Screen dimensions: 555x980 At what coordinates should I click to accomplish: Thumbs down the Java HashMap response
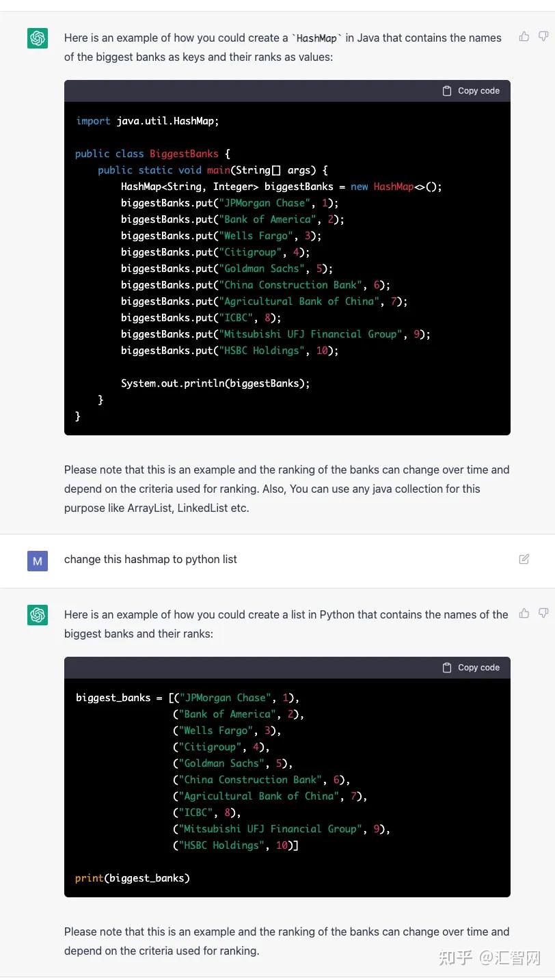click(543, 37)
